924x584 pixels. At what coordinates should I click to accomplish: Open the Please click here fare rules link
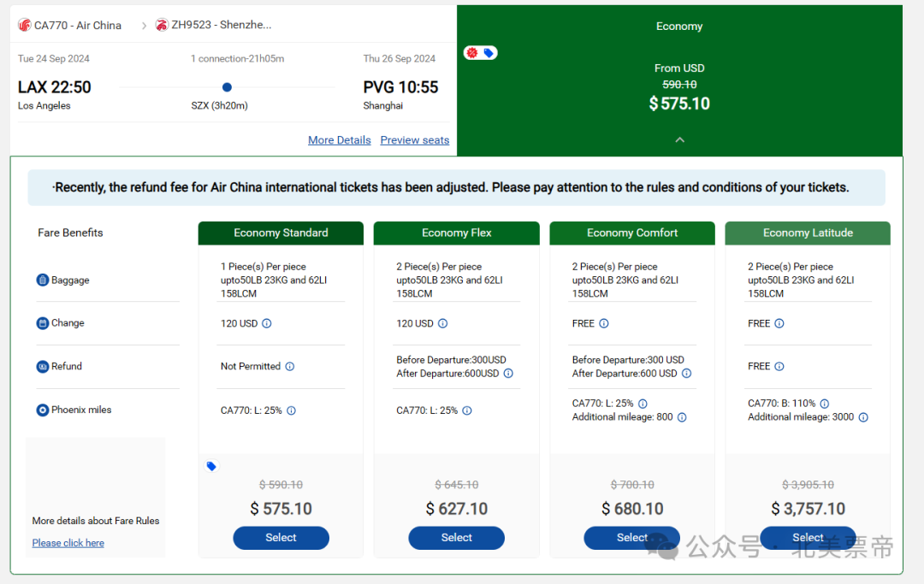point(68,543)
